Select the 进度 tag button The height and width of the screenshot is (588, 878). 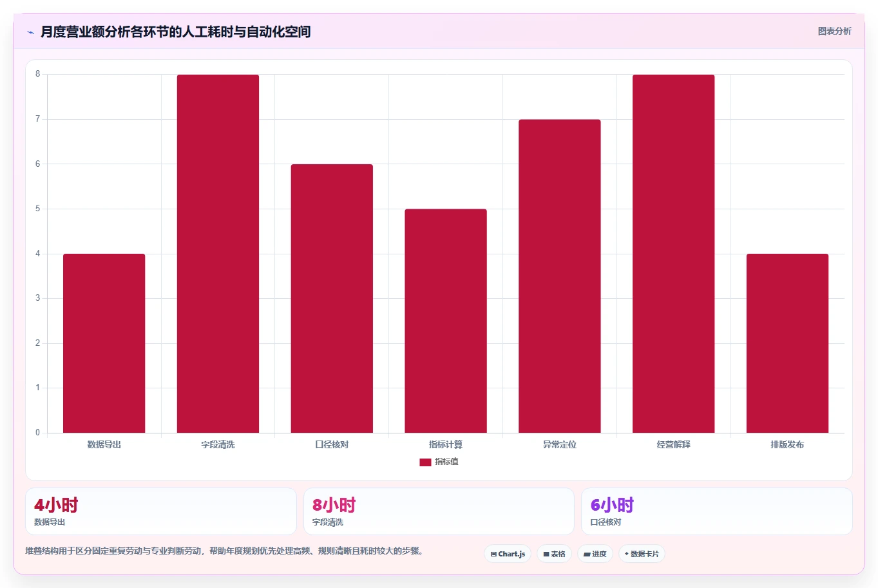595,554
